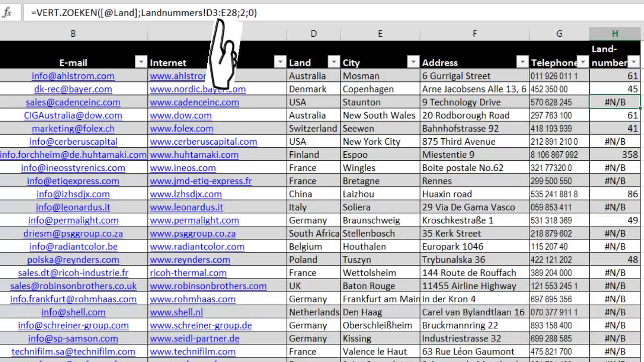Image resolution: width=644 pixels, height=362 pixels.
Task: Select the Trybunalska 36 address cell
Action: click(x=474, y=259)
